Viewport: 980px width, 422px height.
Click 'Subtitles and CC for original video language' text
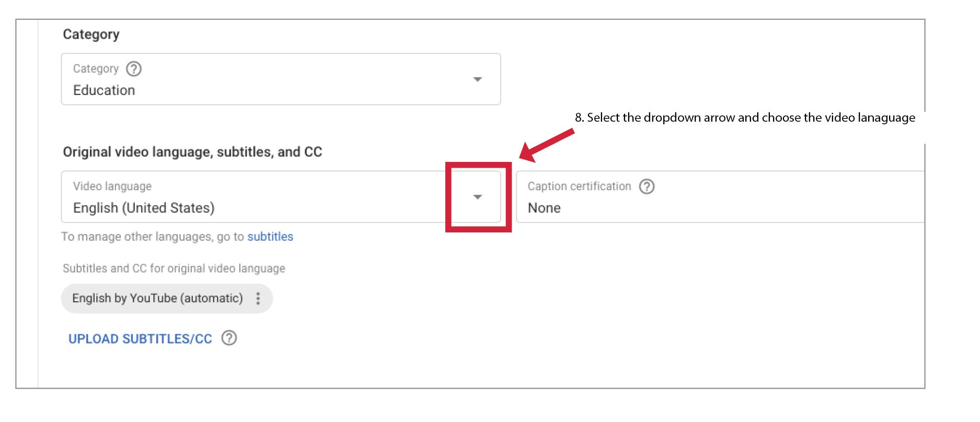click(x=174, y=268)
